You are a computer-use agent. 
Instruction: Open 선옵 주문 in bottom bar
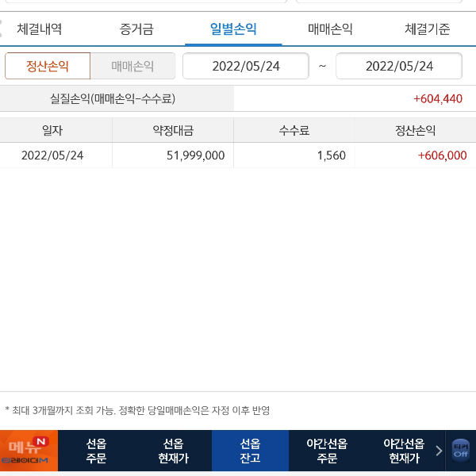click(96, 451)
